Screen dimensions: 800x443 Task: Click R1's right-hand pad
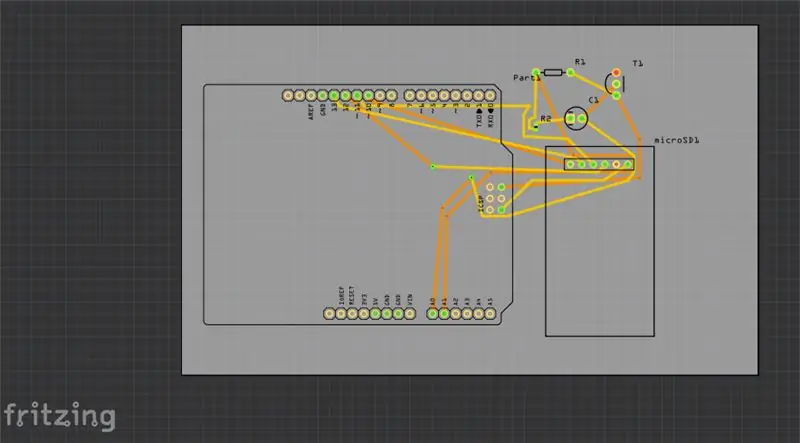click(570, 72)
